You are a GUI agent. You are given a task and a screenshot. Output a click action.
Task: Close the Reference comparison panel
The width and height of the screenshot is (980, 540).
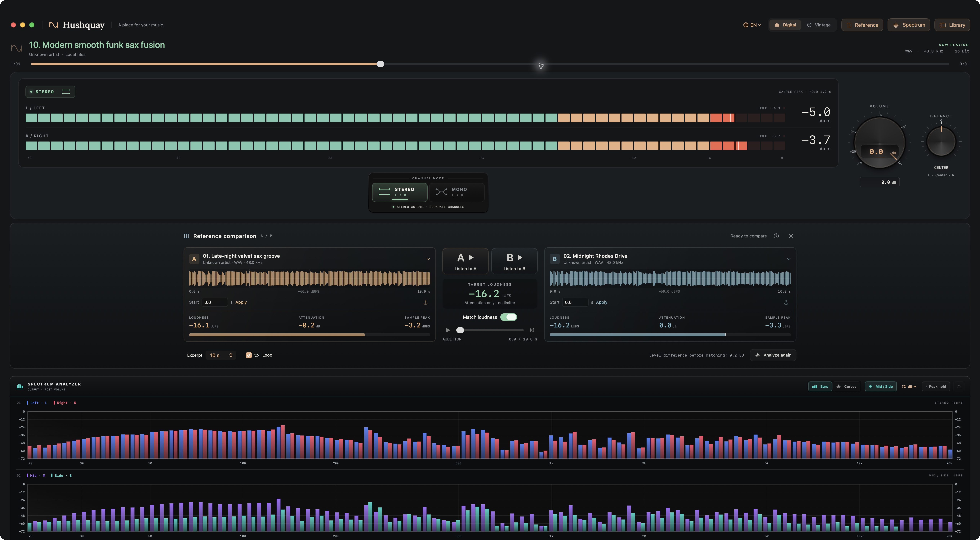click(x=791, y=236)
